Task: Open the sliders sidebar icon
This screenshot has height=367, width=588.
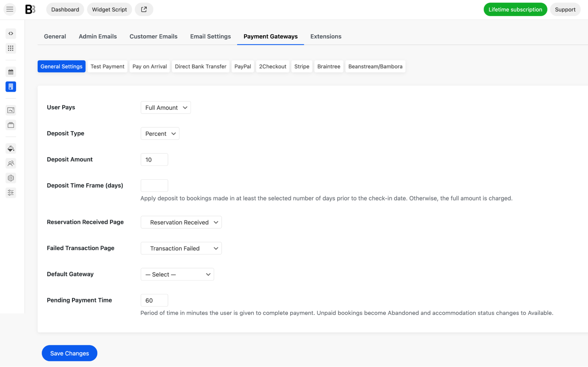Action: pyautogui.click(x=11, y=193)
